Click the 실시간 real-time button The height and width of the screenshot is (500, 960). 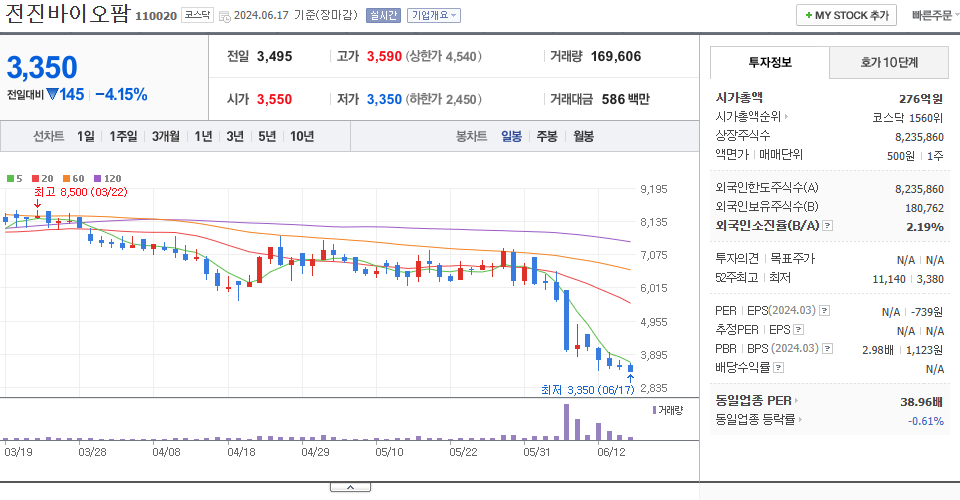pos(383,15)
